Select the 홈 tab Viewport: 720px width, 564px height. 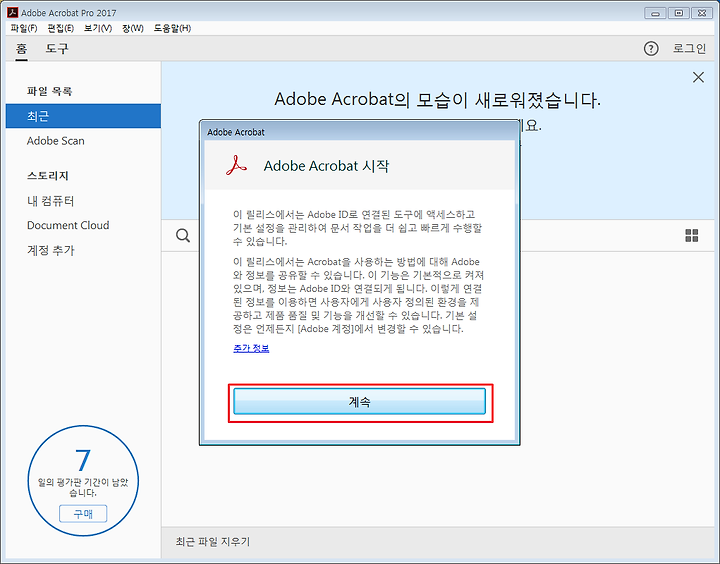[x=21, y=49]
